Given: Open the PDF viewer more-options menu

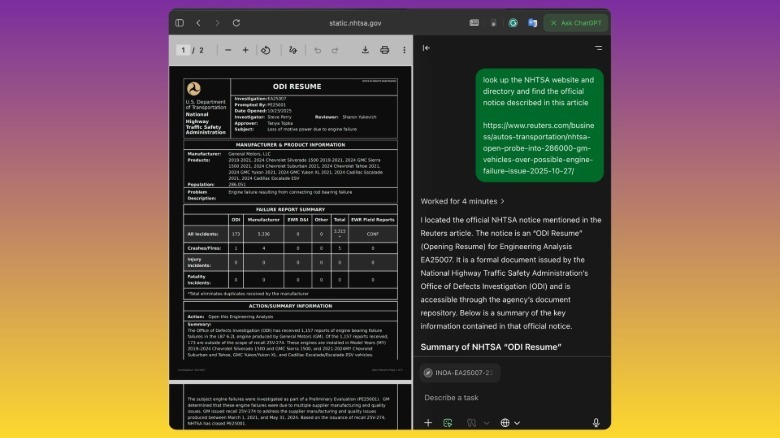Looking at the screenshot, I should pos(404,50).
